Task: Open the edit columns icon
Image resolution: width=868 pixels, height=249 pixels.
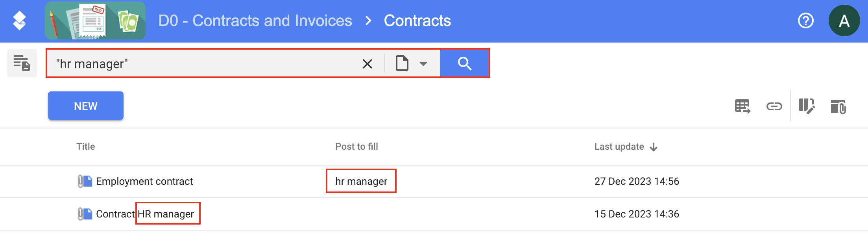Action: coord(807,106)
